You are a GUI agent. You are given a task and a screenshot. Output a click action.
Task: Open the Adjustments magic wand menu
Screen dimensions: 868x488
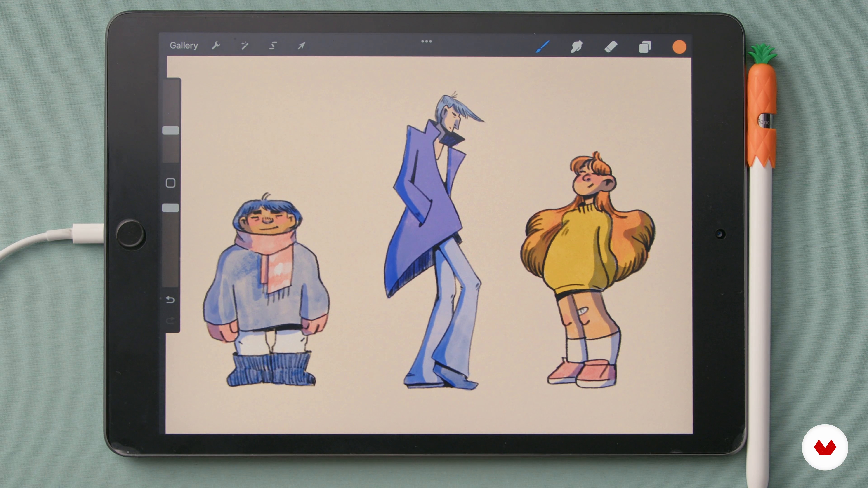(245, 45)
